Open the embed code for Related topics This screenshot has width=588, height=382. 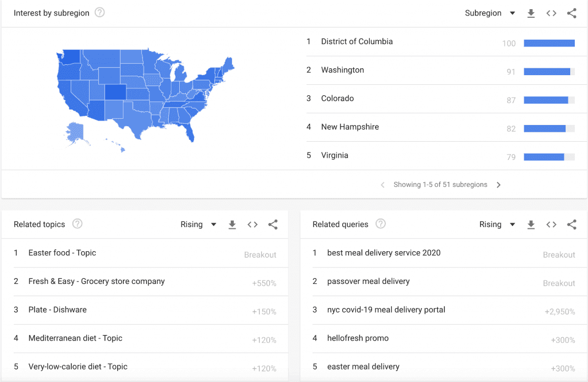coord(253,224)
